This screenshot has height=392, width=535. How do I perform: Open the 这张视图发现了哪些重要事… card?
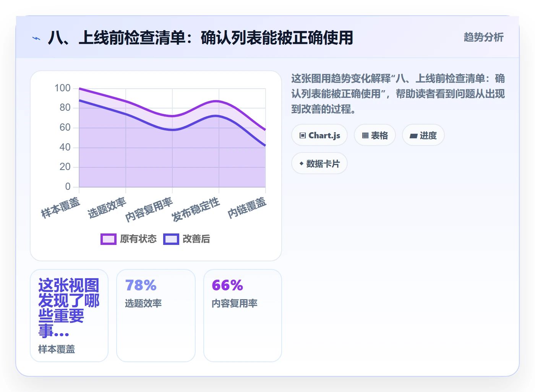(69, 316)
